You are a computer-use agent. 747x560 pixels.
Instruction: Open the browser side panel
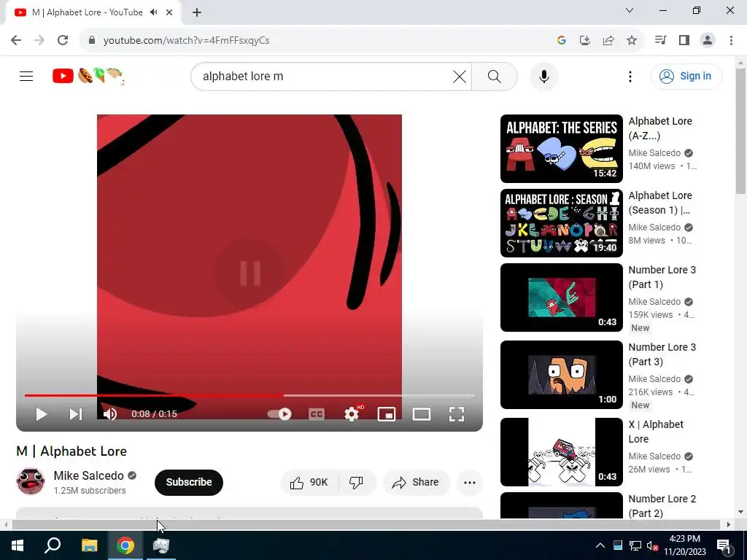pos(684,40)
